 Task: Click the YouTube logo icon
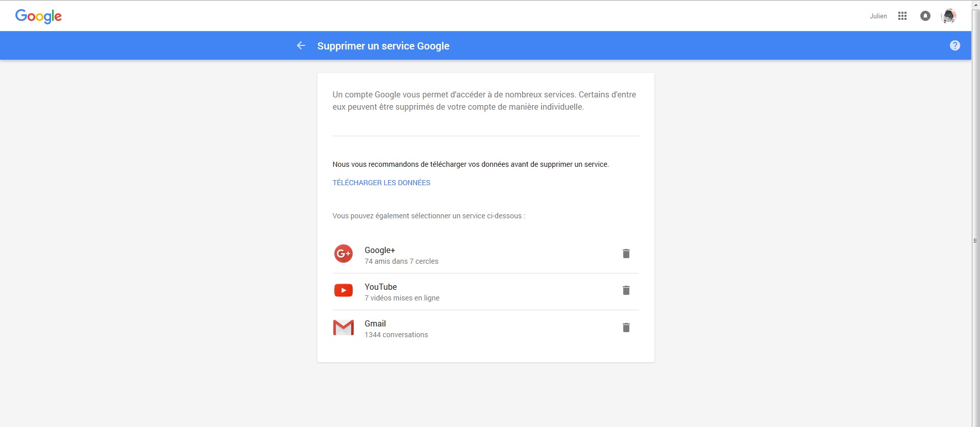tap(343, 290)
